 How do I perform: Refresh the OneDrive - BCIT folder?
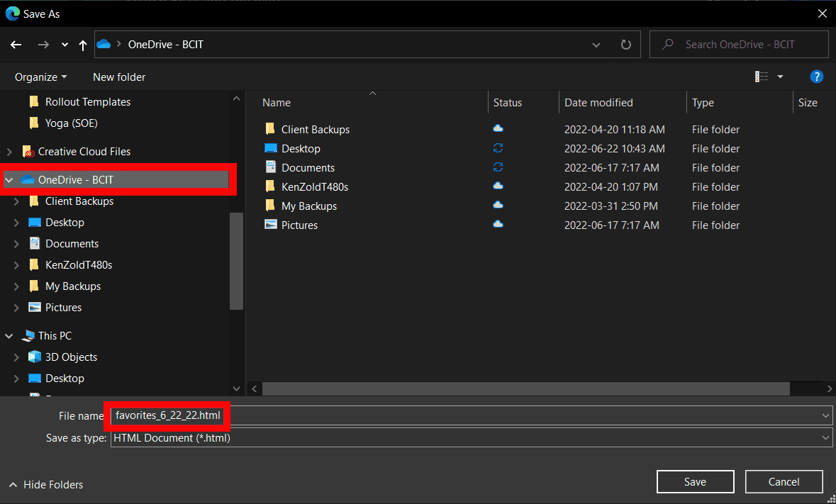(626, 45)
